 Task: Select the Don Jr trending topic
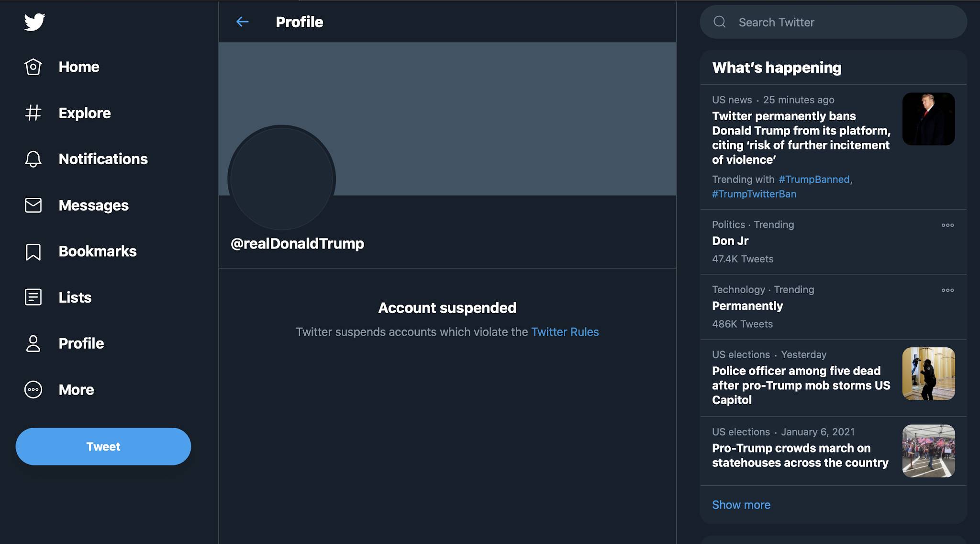[833, 242]
